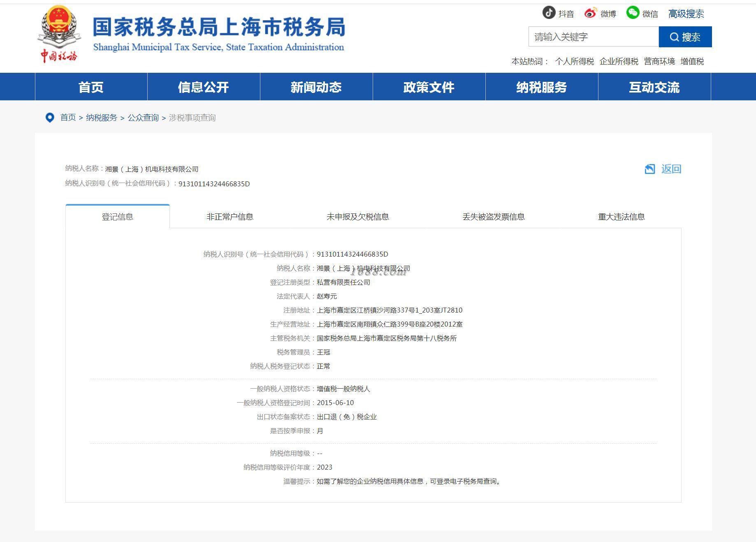
Task: Click 增值税一般纳税人 status value
Action: [343, 389]
